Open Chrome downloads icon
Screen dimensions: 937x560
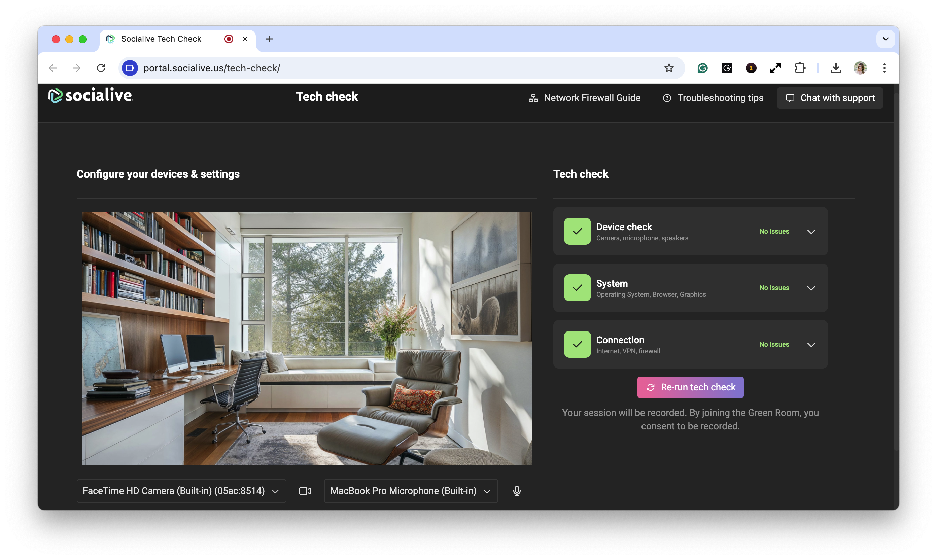(x=836, y=68)
